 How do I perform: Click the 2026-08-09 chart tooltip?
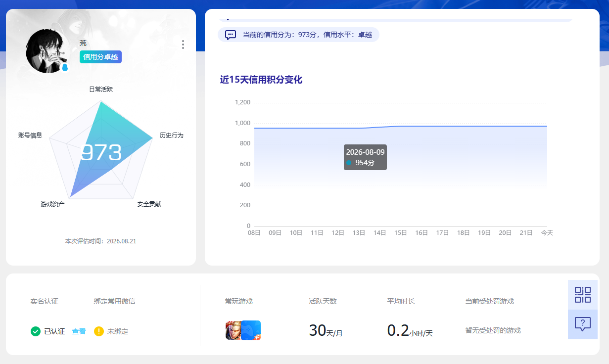click(x=365, y=157)
